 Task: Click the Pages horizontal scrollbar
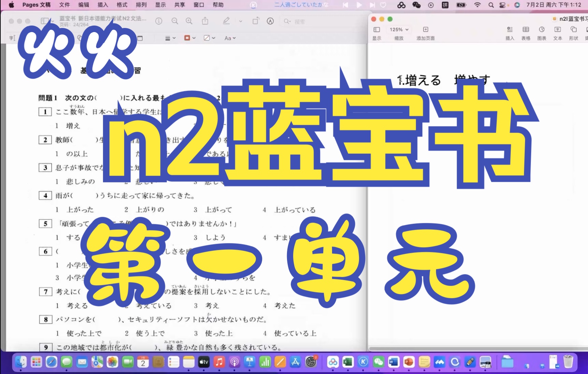[478, 349]
